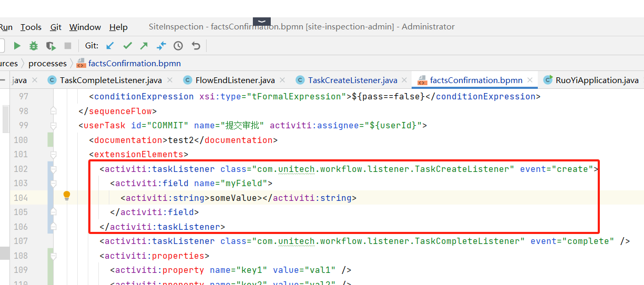Close the FlowEndListener.java tab
Screen dimensions: 644x285
[x=283, y=80]
